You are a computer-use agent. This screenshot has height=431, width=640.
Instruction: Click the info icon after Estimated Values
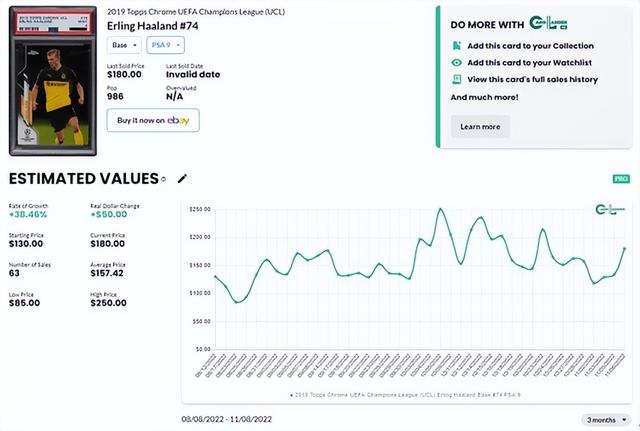pos(164,180)
